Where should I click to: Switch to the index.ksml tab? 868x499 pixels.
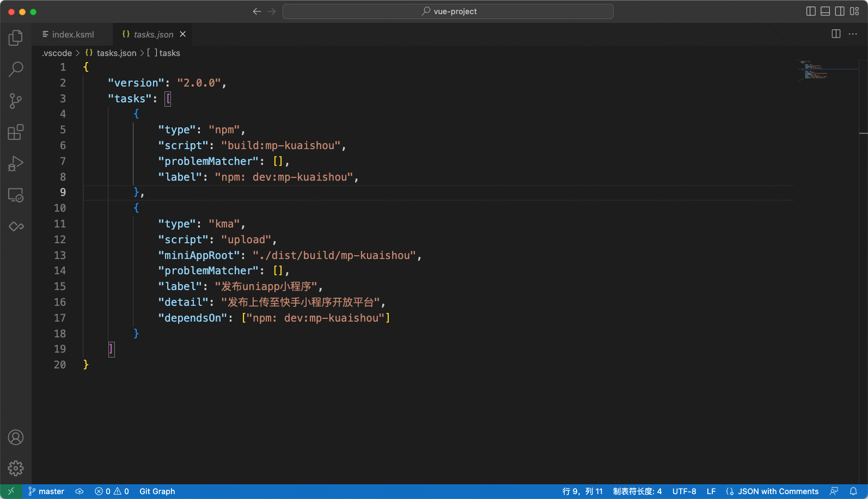pyautogui.click(x=72, y=34)
